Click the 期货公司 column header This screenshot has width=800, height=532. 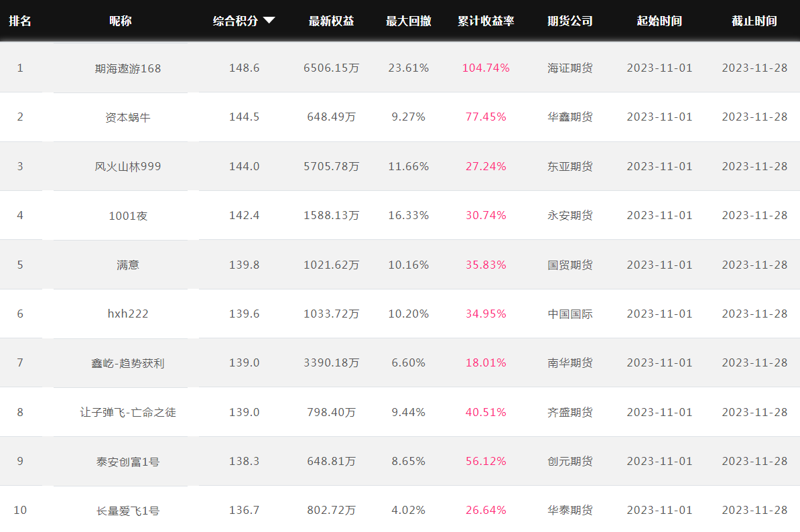coord(570,21)
